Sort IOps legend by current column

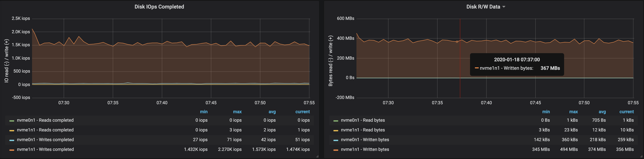[303, 112]
